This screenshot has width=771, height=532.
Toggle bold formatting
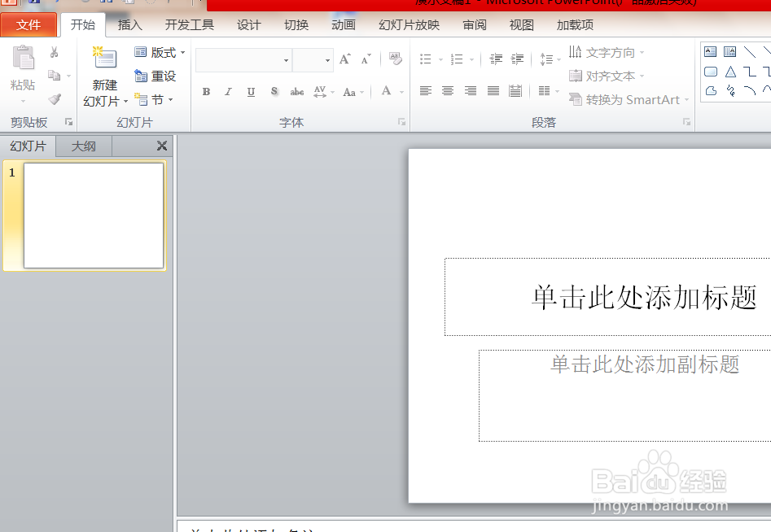(x=207, y=92)
